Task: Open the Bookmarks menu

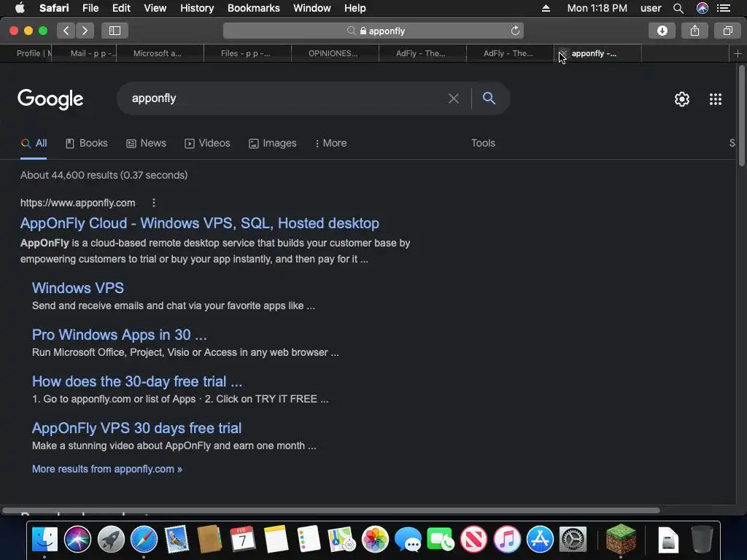Action: pos(253,8)
